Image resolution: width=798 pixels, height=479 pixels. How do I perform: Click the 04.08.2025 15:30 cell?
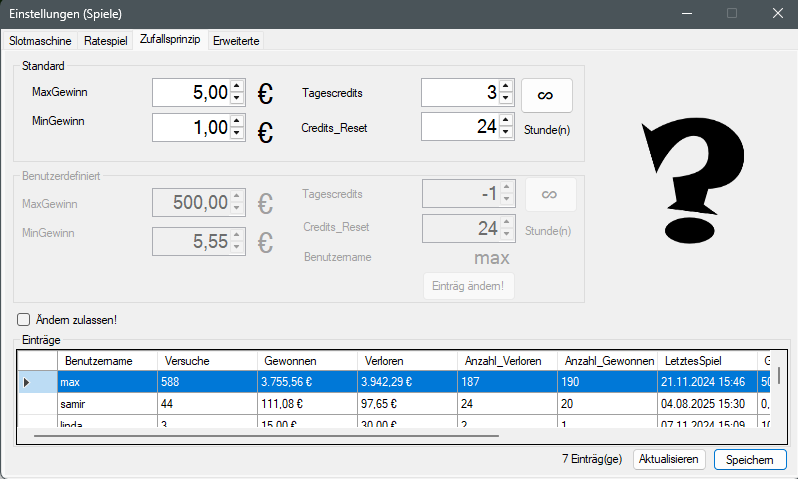[x=707, y=404]
